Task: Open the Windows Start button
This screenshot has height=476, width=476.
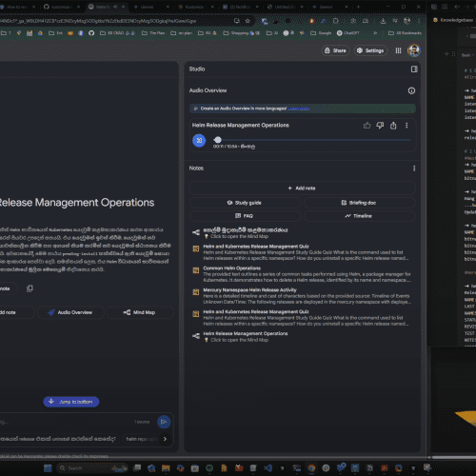Action: point(48,468)
